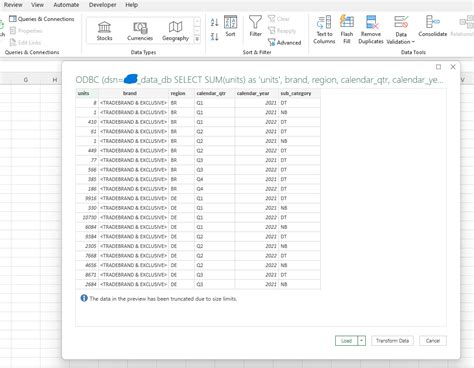Click the Load button
Image resolution: width=474 pixels, height=368 pixels.
pyautogui.click(x=346, y=341)
